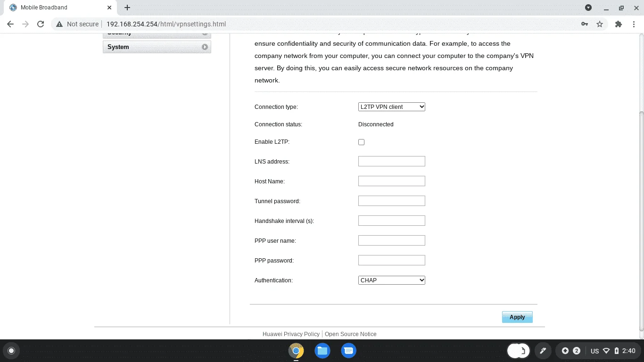Click the page vertical scrollbar

click(641, 222)
